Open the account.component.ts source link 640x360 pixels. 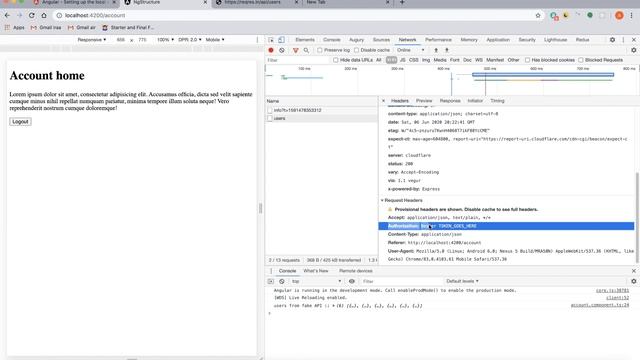(600, 306)
